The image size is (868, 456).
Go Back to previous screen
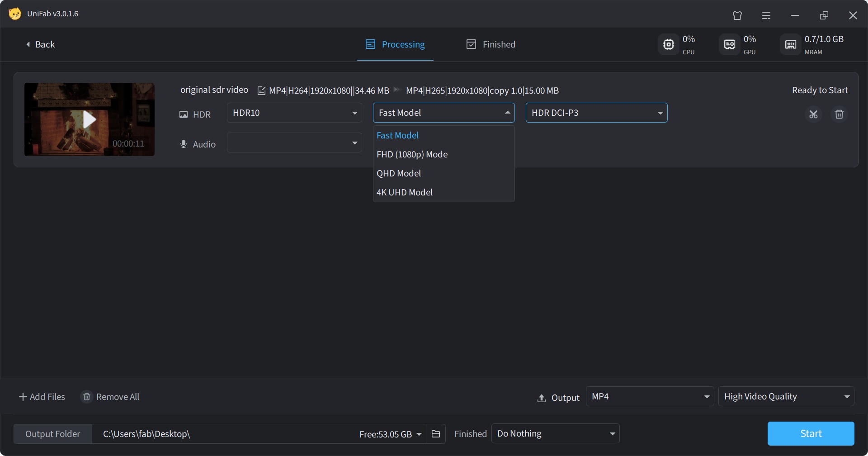click(41, 44)
